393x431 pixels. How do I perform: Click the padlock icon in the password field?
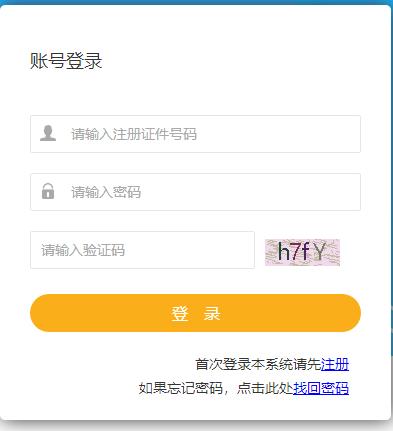point(48,191)
